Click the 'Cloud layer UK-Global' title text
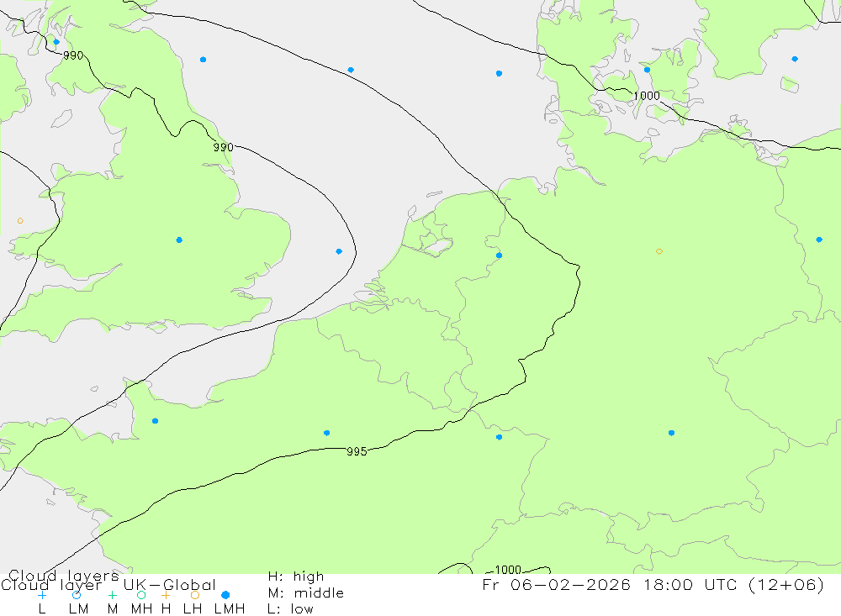This screenshot has width=841, height=616. coord(108,585)
